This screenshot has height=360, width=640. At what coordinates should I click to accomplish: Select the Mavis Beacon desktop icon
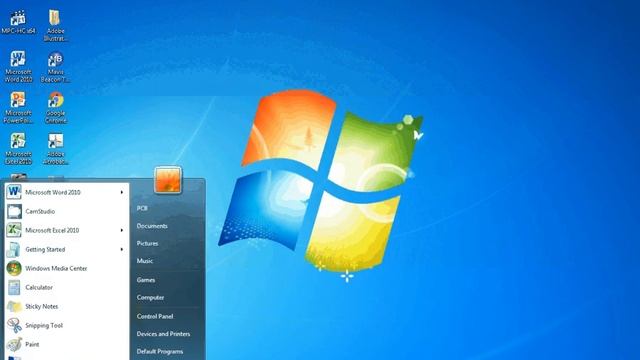pos(56,67)
